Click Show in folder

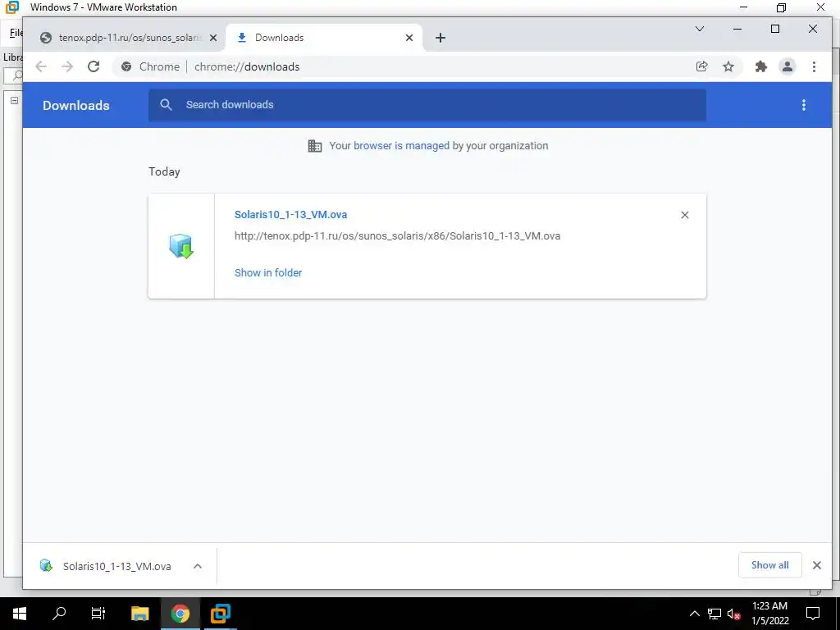click(268, 272)
